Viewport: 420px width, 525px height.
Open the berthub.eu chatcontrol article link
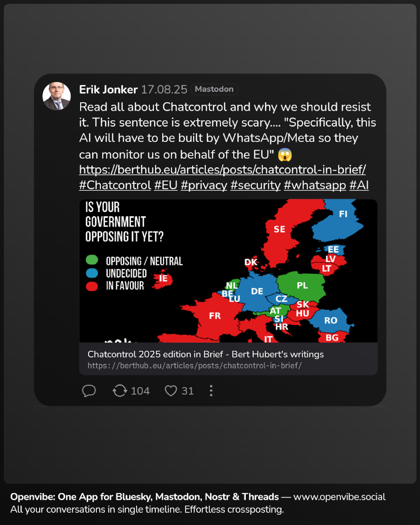coord(222,170)
